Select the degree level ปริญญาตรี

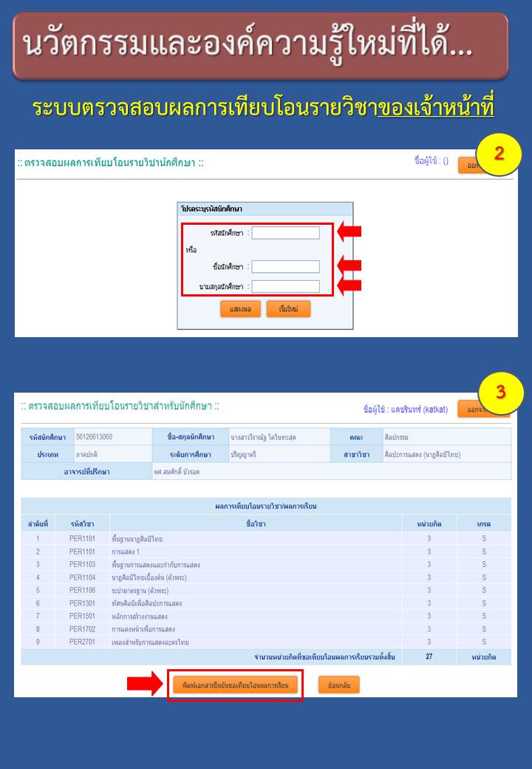(x=244, y=455)
